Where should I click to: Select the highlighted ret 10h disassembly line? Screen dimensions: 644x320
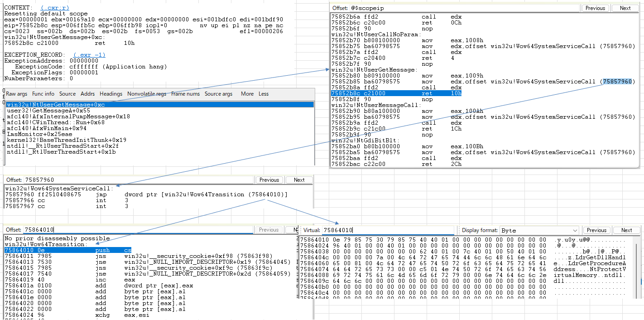[x=396, y=93]
